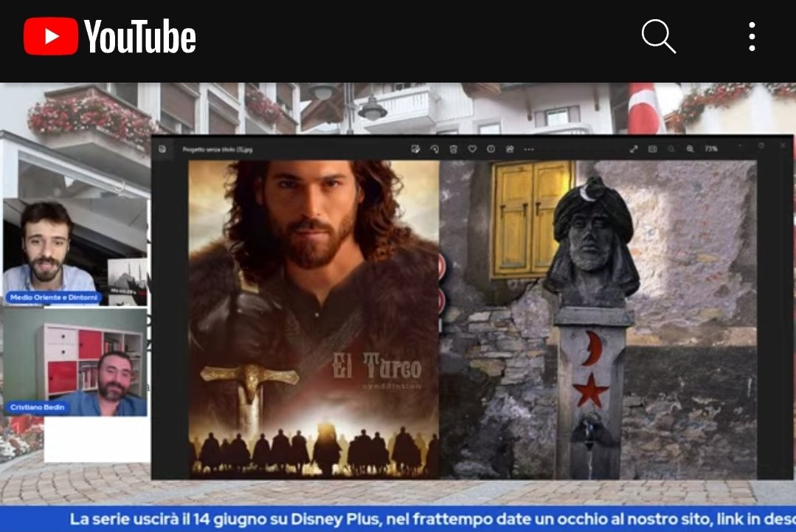Click the heart favorite icon in Photos toolbar

(x=472, y=149)
